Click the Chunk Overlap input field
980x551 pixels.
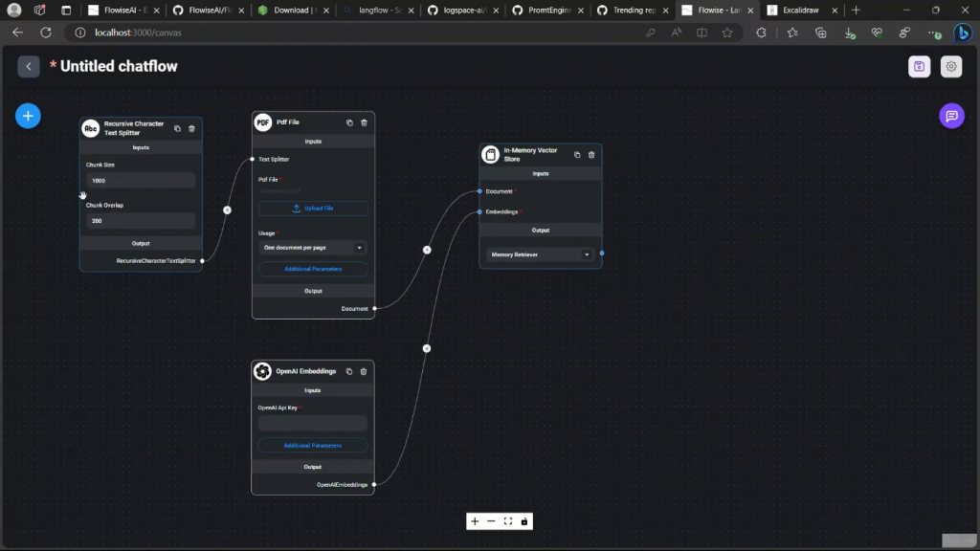[x=141, y=221]
